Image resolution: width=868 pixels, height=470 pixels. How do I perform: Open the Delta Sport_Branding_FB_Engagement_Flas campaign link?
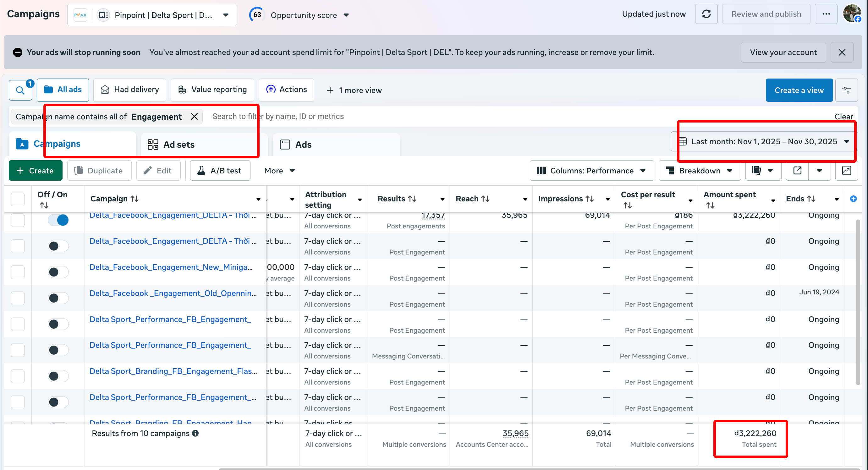[173, 371]
